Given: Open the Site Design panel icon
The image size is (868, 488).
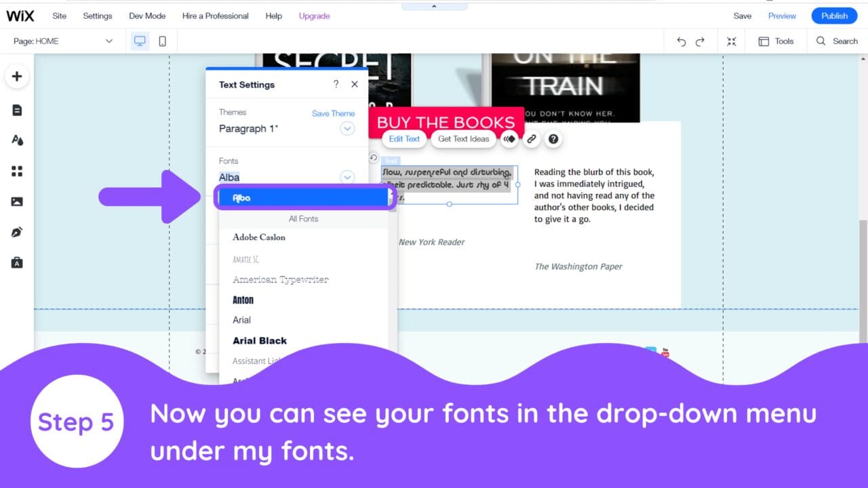Looking at the screenshot, I should point(17,140).
